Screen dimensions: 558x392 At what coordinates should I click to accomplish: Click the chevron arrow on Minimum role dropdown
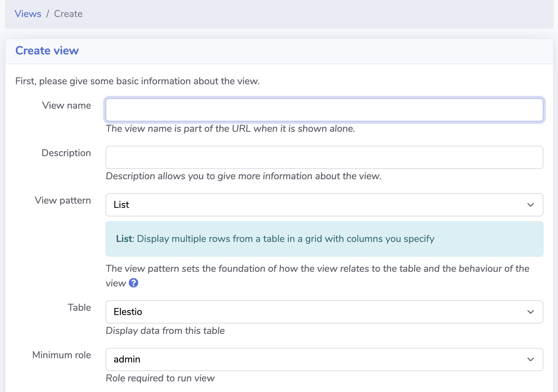[x=530, y=359]
